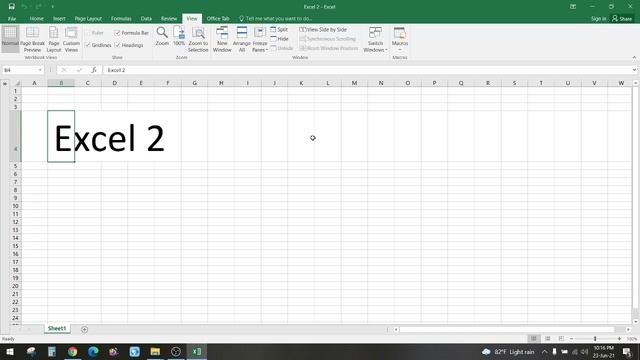Open the Zoom magnifier dialog
This screenshot has height=360, width=640.
[162, 36]
